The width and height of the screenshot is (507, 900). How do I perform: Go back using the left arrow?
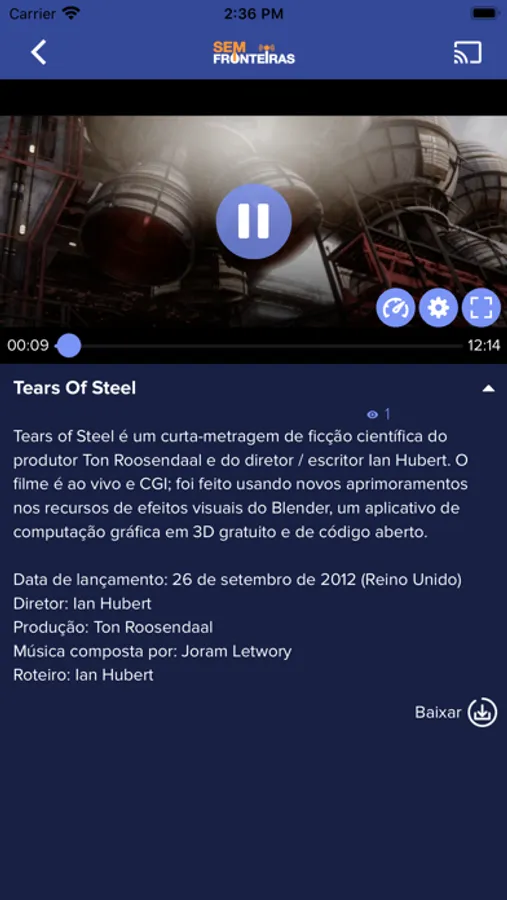pos(38,52)
